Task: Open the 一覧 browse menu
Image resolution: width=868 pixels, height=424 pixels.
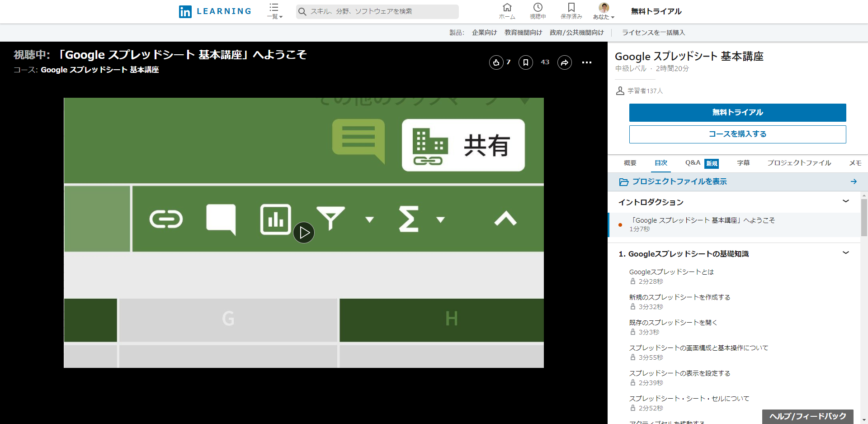Action: [274, 11]
